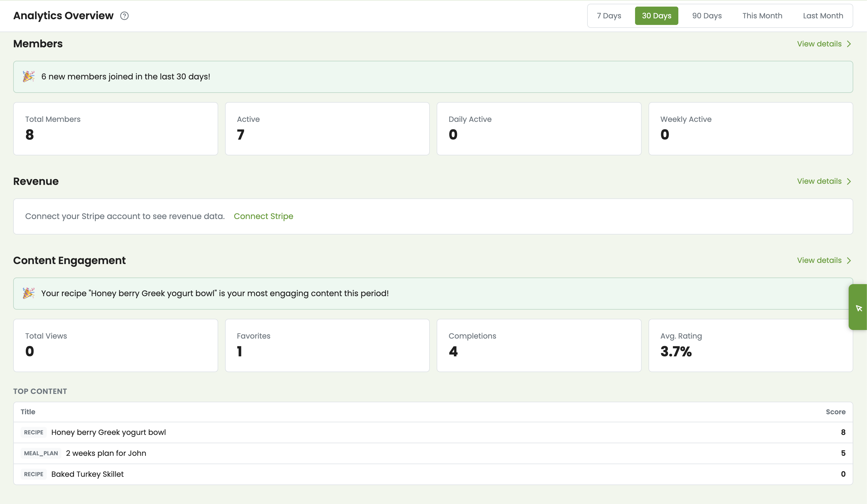
Task: Select the 7 Days range
Action: 609,16
